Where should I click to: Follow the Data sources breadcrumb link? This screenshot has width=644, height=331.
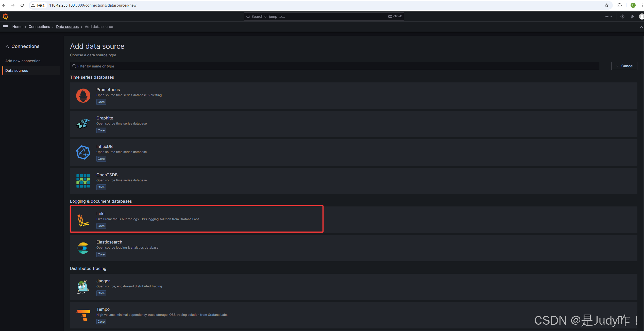[67, 27]
